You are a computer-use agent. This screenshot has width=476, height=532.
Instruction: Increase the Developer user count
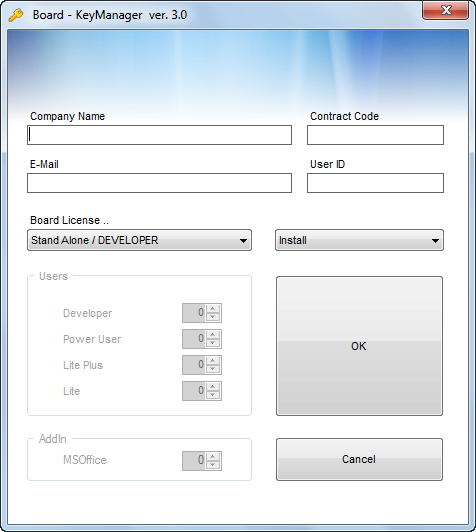[213, 309]
